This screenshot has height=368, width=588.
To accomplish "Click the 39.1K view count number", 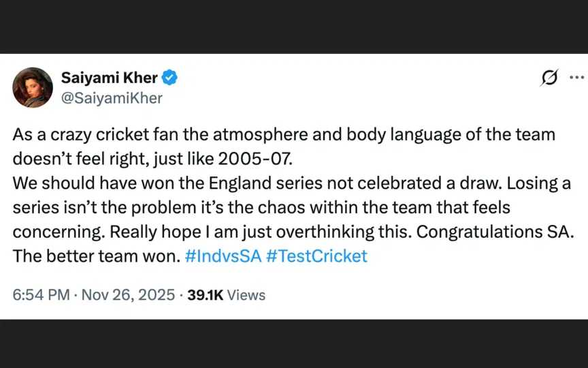I will tap(205, 295).
